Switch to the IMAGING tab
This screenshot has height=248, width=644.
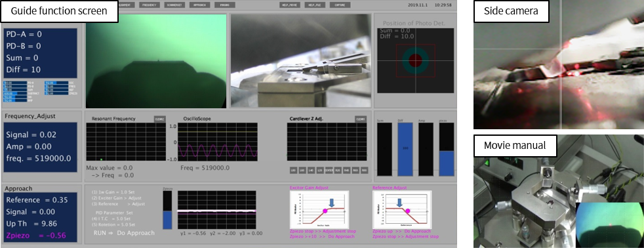click(225, 5)
